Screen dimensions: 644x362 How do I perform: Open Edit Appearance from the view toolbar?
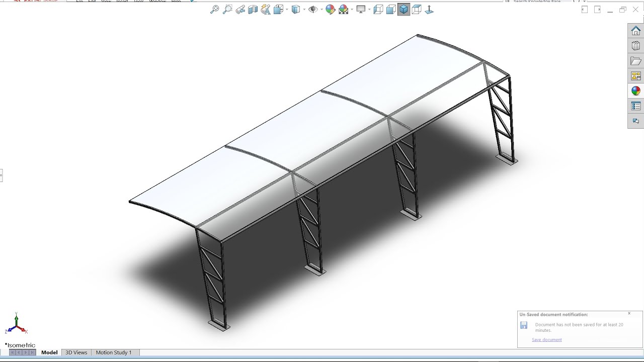coord(330,9)
